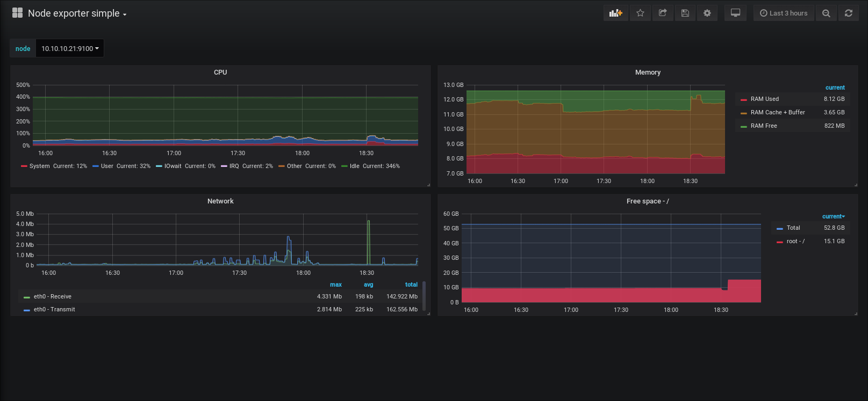The width and height of the screenshot is (868, 401).
Task: Zoom out time range magnifier icon
Action: pos(826,13)
